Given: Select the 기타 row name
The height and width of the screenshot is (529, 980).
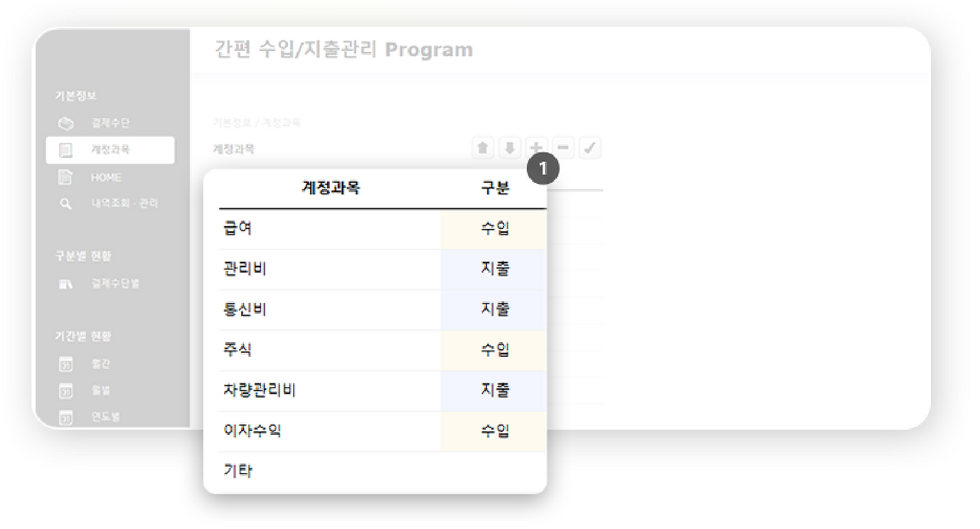Looking at the screenshot, I should [237, 472].
